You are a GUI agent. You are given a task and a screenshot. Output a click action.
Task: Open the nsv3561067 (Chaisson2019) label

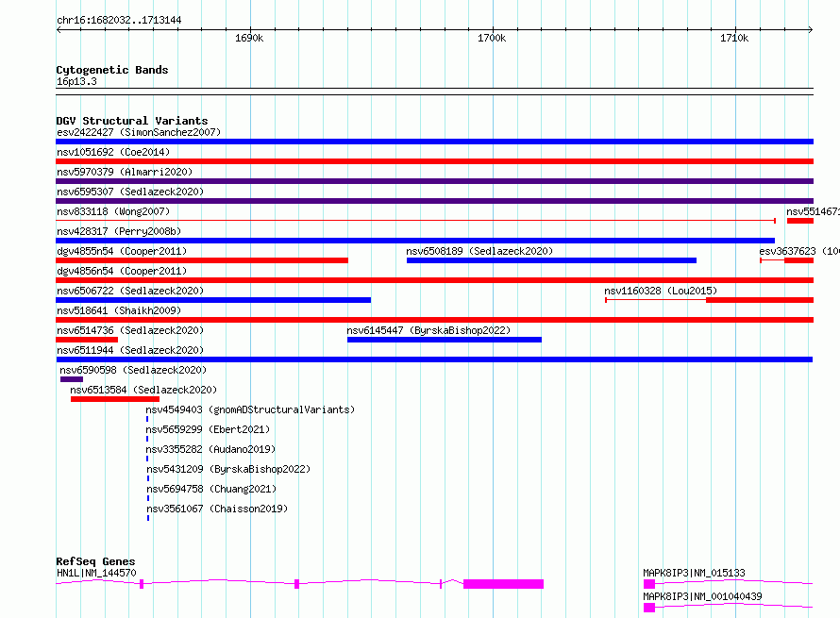(x=217, y=509)
